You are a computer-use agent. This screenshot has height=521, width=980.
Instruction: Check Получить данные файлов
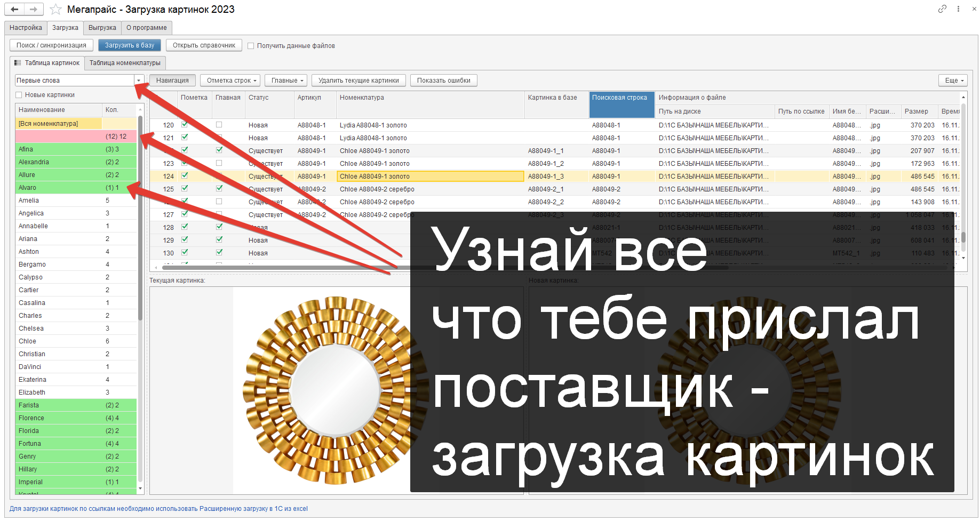[x=251, y=45]
